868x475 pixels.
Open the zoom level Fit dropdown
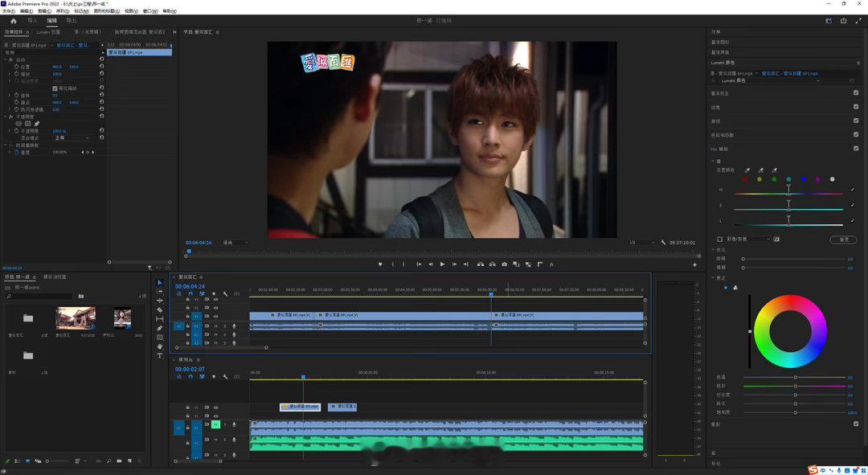coord(235,243)
